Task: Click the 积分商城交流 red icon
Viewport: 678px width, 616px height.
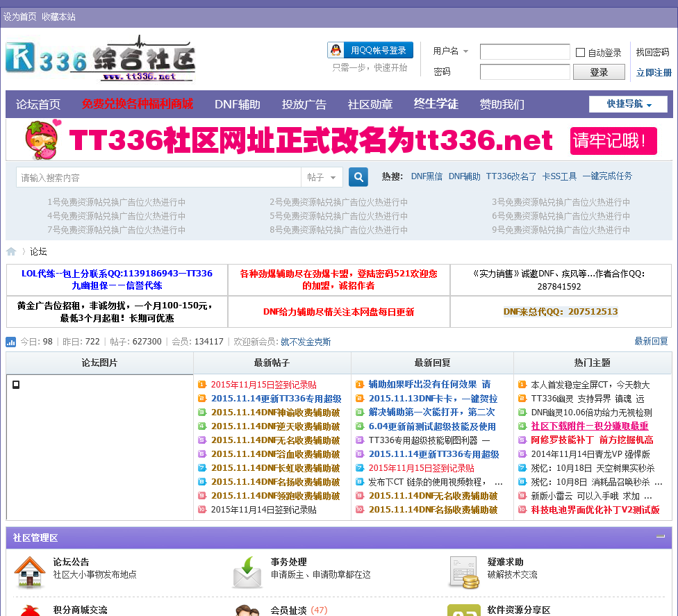Action: [30, 610]
